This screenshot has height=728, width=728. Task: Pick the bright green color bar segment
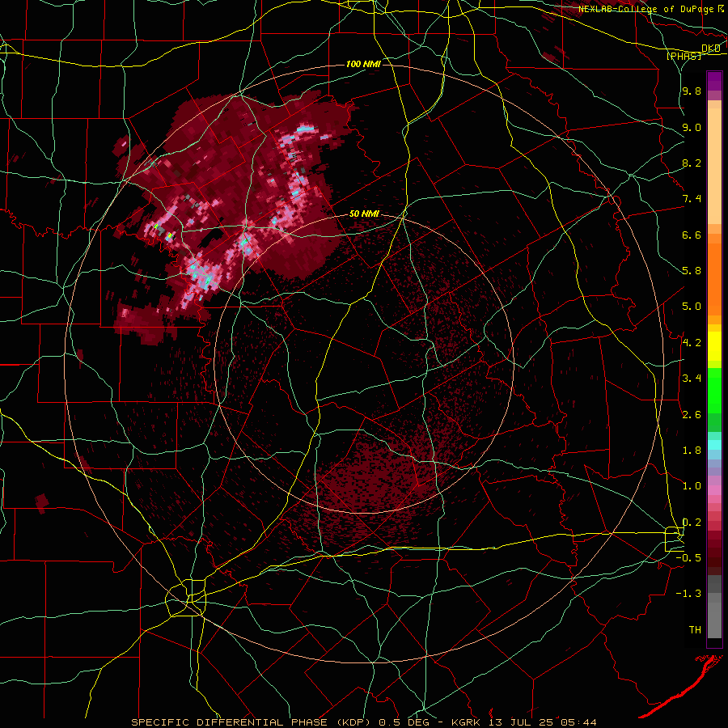(714, 390)
